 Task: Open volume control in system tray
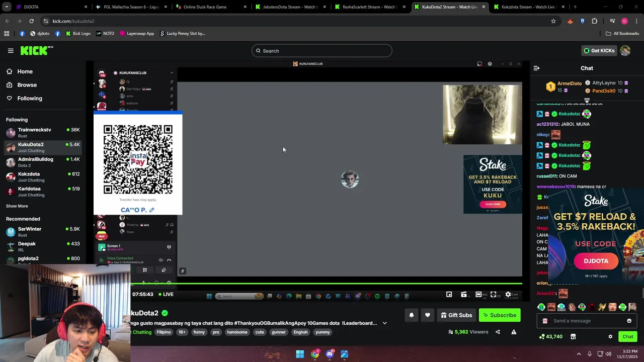click(608, 354)
